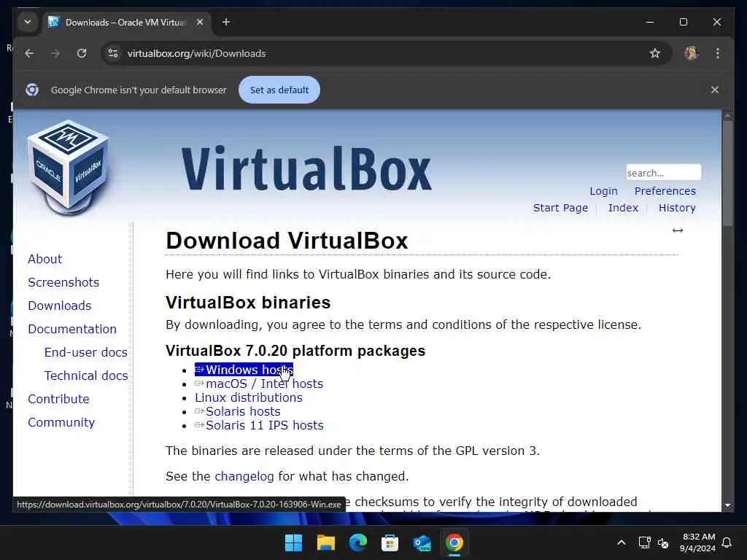Open About in the sidebar
Image resolution: width=747 pixels, height=560 pixels.
pyautogui.click(x=44, y=259)
